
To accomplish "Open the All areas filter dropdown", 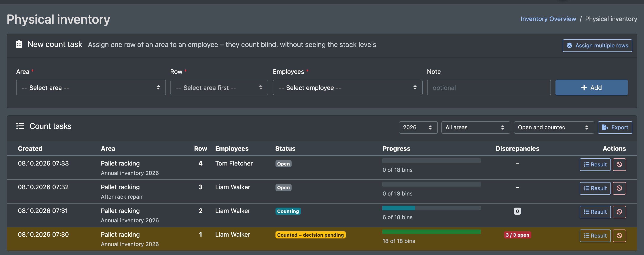I will click(475, 127).
